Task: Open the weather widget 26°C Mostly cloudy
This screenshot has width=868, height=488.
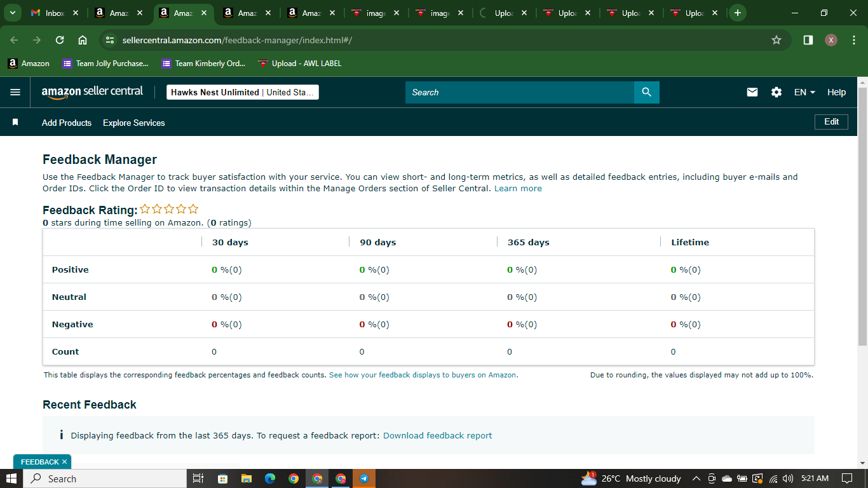Action: 631,478
